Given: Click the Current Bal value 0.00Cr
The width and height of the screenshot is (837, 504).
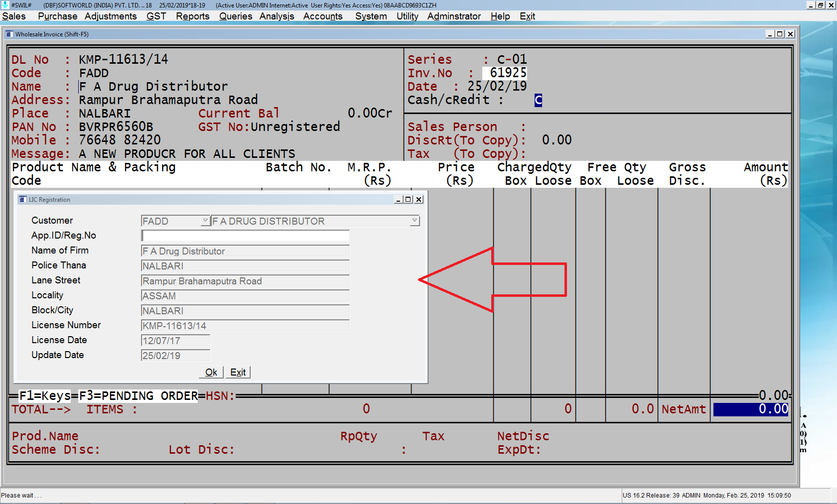Looking at the screenshot, I should tap(370, 114).
